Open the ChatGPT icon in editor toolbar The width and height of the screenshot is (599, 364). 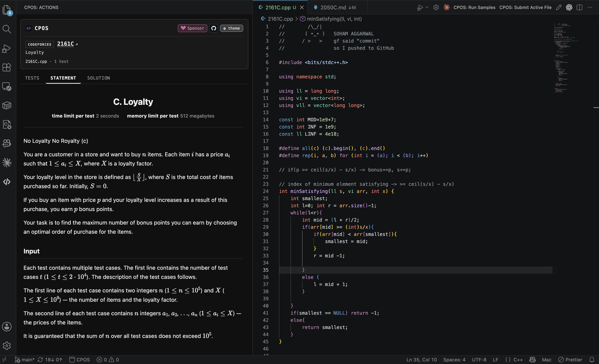tap(569, 7)
